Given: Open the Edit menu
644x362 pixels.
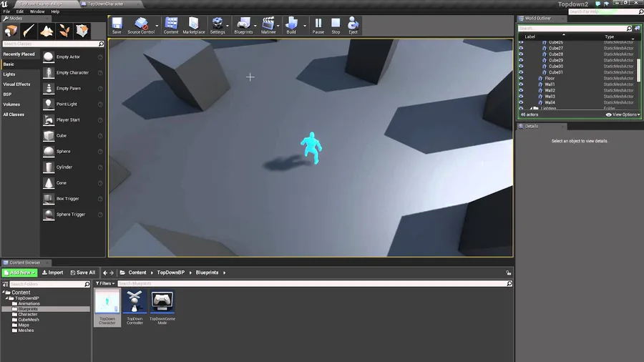Looking at the screenshot, I should tap(20, 11).
